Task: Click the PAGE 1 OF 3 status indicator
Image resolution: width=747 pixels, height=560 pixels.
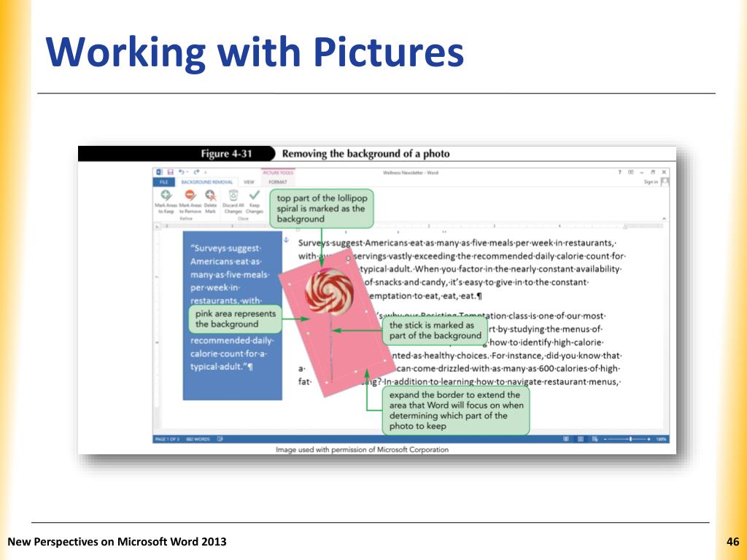Action: tap(167, 439)
